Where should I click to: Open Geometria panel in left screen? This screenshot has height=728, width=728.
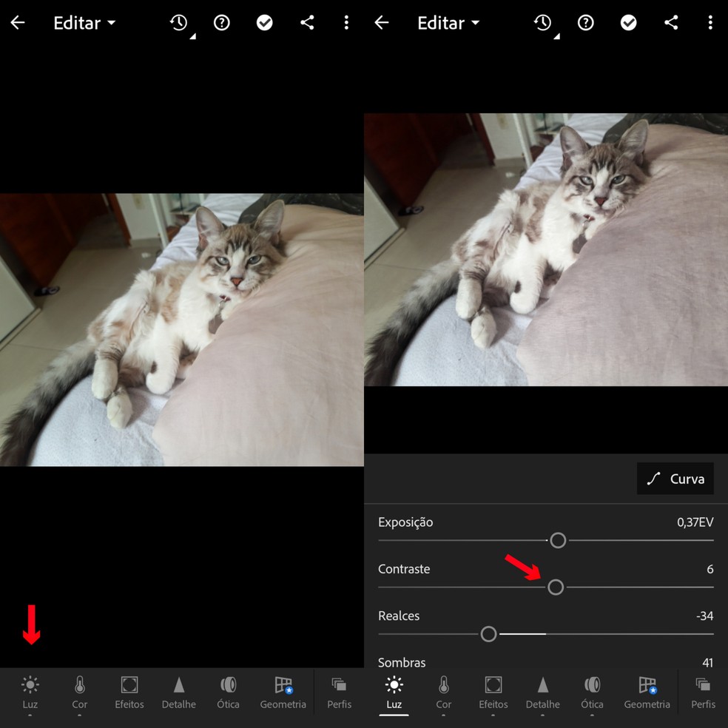(283, 692)
